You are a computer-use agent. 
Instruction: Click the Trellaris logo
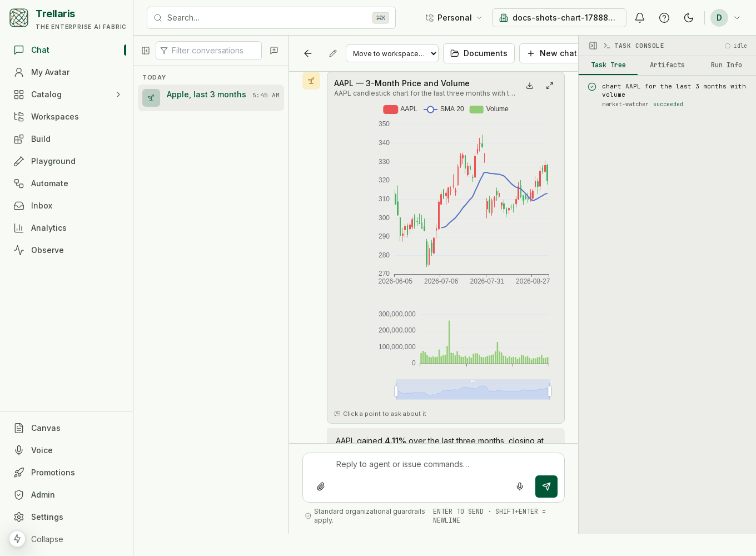(19, 18)
